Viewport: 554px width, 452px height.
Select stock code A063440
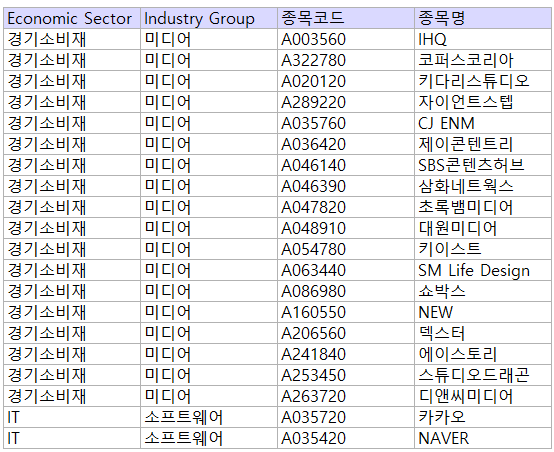click(346, 270)
